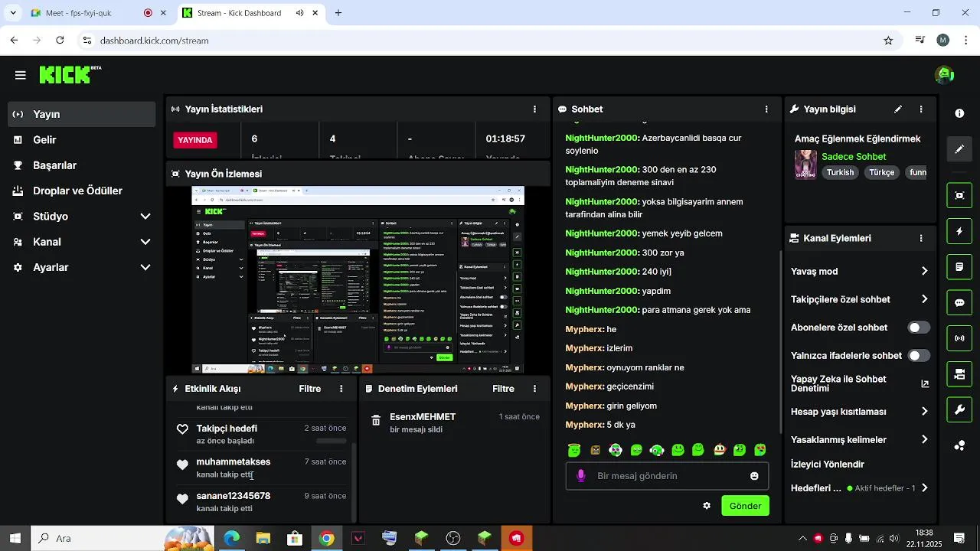
Task: Open the user avatar menu
Action: click(944, 75)
